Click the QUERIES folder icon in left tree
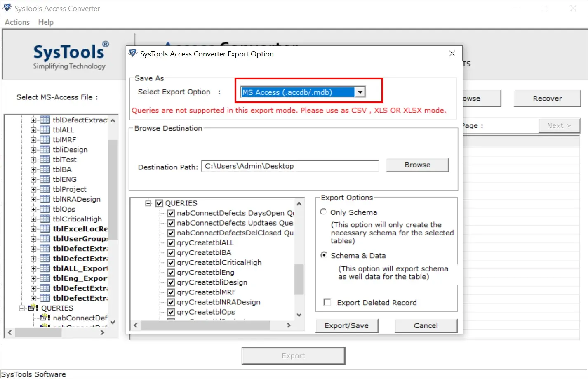Screen dimensions: 588x379 pyautogui.click(x=33, y=308)
